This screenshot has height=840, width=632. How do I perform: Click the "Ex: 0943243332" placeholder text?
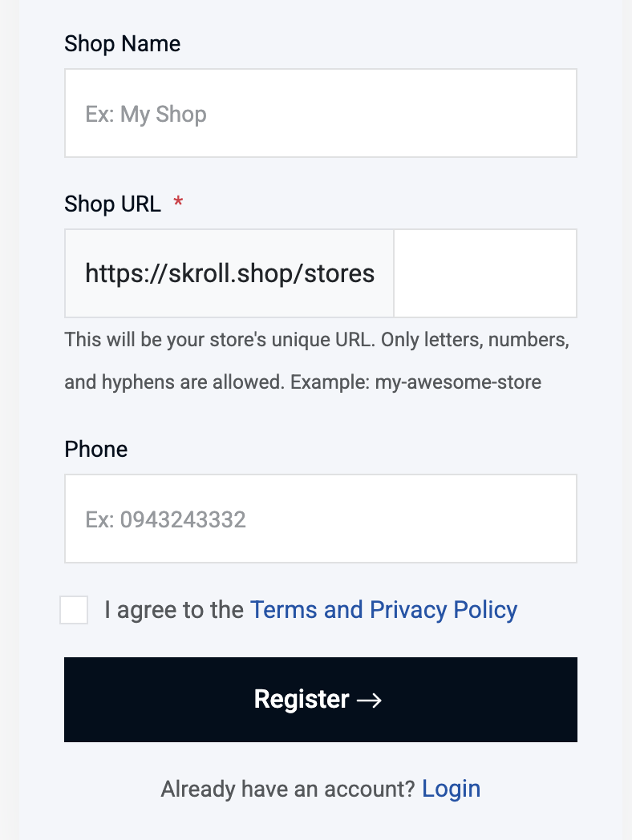165,520
